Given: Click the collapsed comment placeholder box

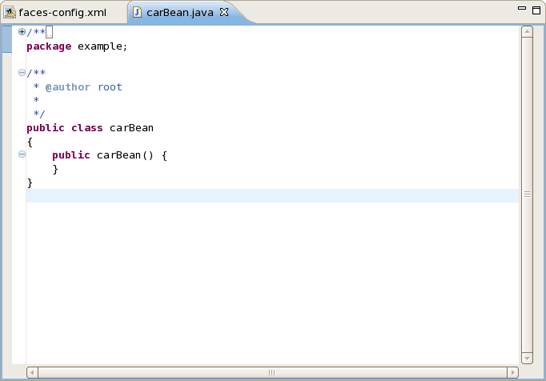Looking at the screenshot, I should point(49,32).
